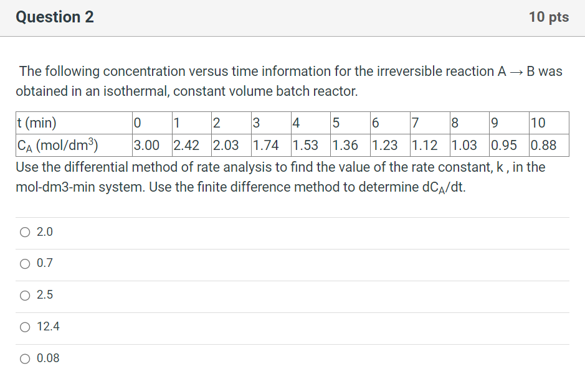
Task: Click the answer option label 0.08
Action: click(x=47, y=358)
